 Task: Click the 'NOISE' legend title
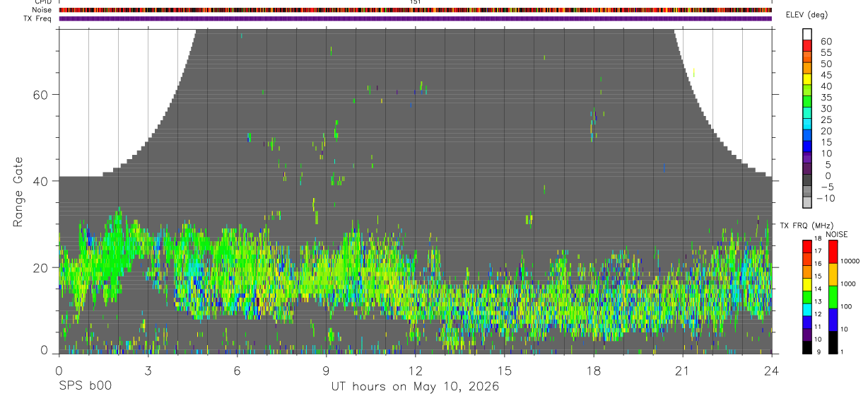[x=836, y=234]
